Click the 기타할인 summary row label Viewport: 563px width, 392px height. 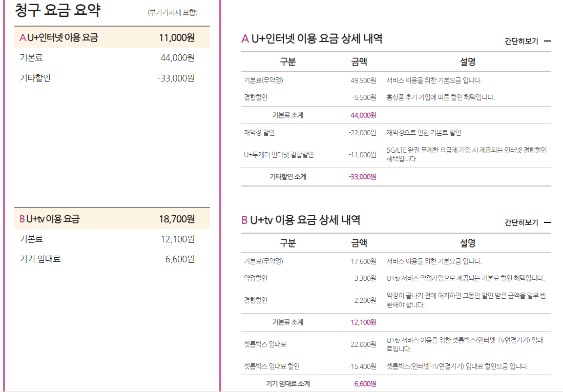35,78
